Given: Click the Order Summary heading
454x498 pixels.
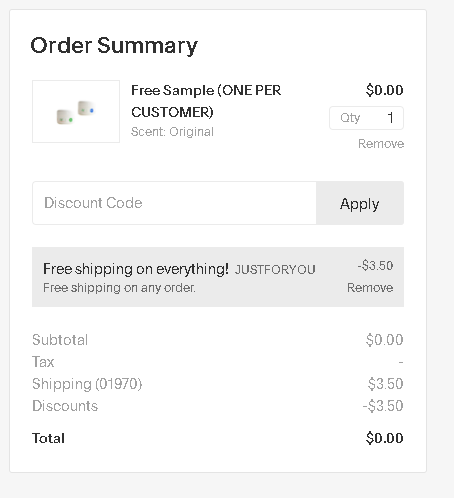Looking at the screenshot, I should pyautogui.click(x=114, y=46).
